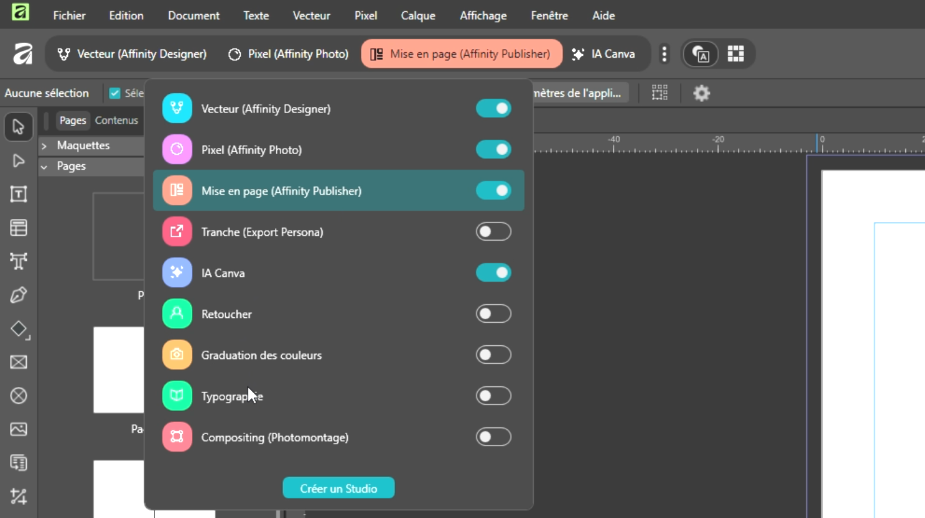The width and height of the screenshot is (925, 518).
Task: Collapse the Pages section
Action: click(x=44, y=167)
